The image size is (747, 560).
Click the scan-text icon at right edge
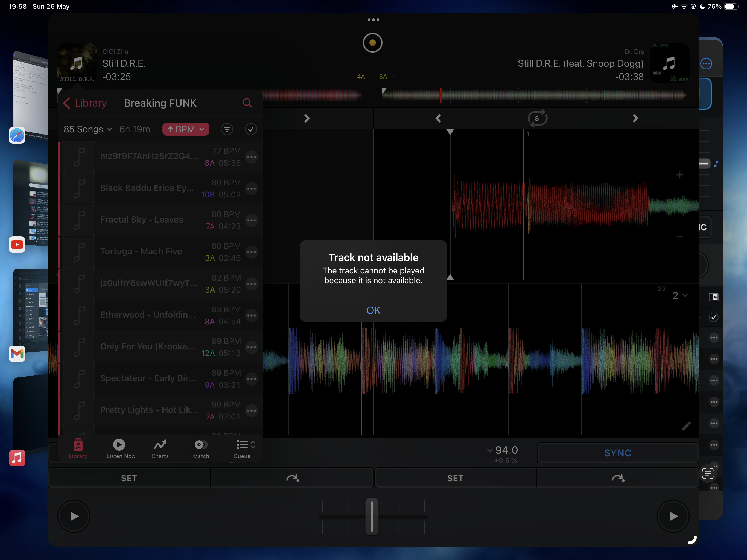pyautogui.click(x=708, y=473)
